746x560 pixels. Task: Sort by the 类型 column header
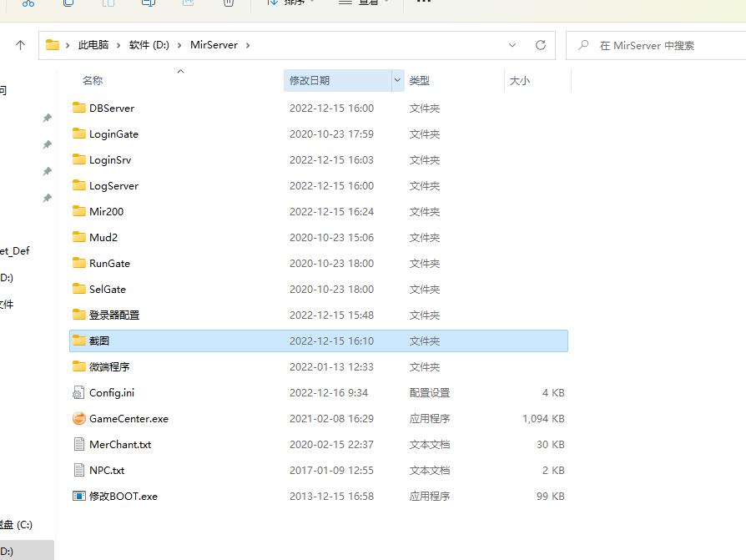click(419, 80)
